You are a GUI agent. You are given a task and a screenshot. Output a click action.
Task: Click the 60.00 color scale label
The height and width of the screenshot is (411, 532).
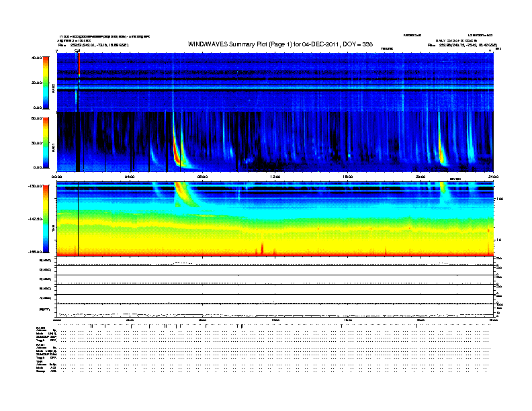[x=36, y=118]
